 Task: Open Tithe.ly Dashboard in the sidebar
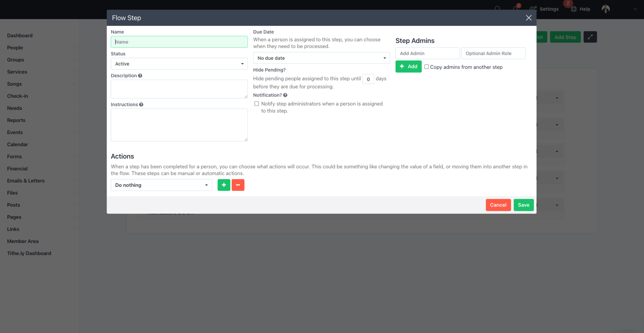[x=29, y=253]
